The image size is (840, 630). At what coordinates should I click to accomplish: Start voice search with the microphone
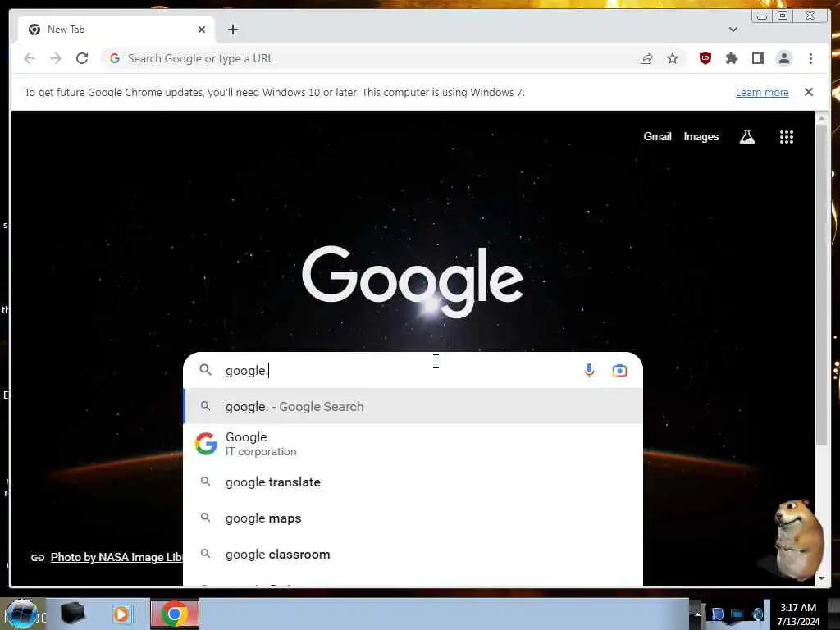589,370
